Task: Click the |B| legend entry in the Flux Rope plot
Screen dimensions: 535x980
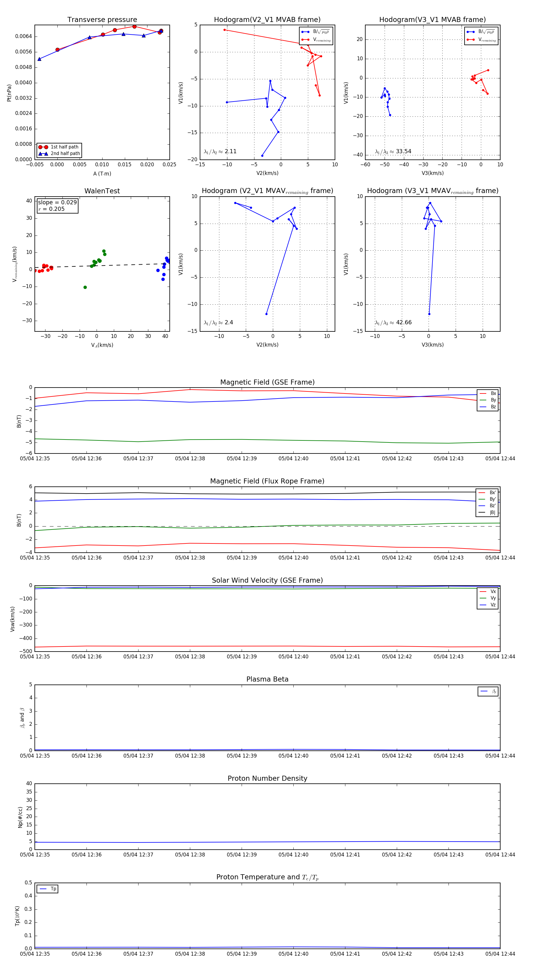Action: coord(487,513)
